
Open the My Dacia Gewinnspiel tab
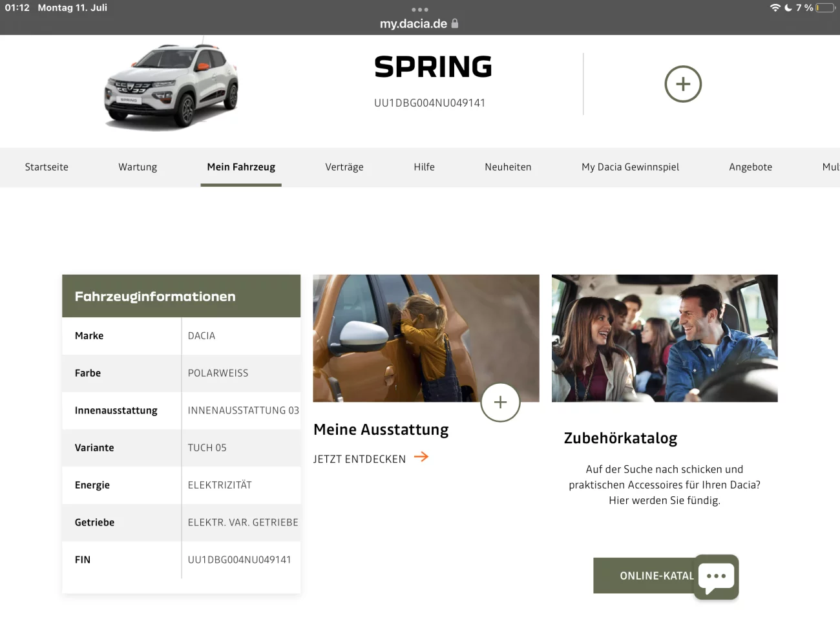click(x=630, y=167)
